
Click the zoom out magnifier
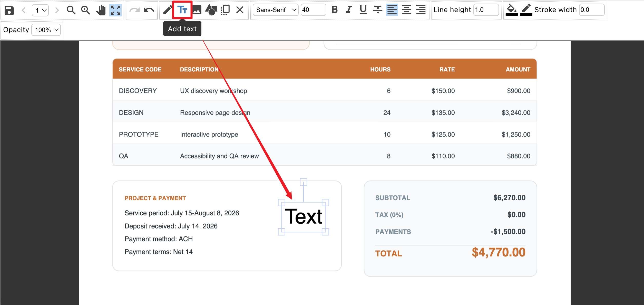71,10
